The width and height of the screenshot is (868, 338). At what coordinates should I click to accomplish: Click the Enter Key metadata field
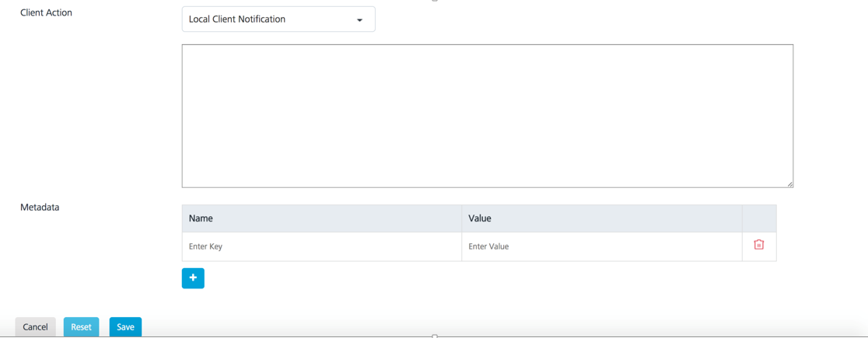click(321, 246)
